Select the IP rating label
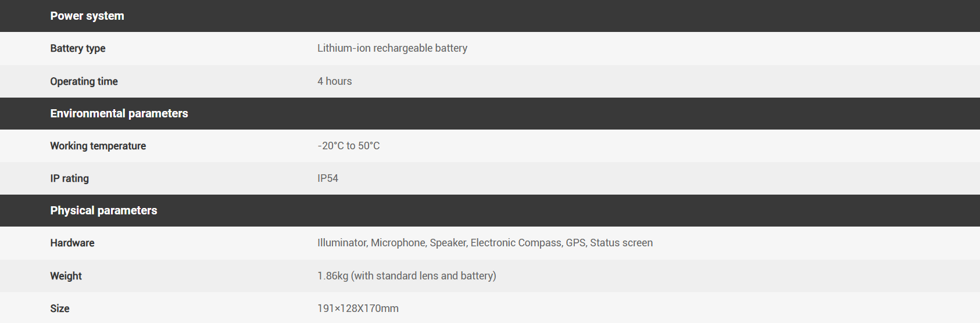Viewport: 980px width, 323px height. click(x=69, y=178)
